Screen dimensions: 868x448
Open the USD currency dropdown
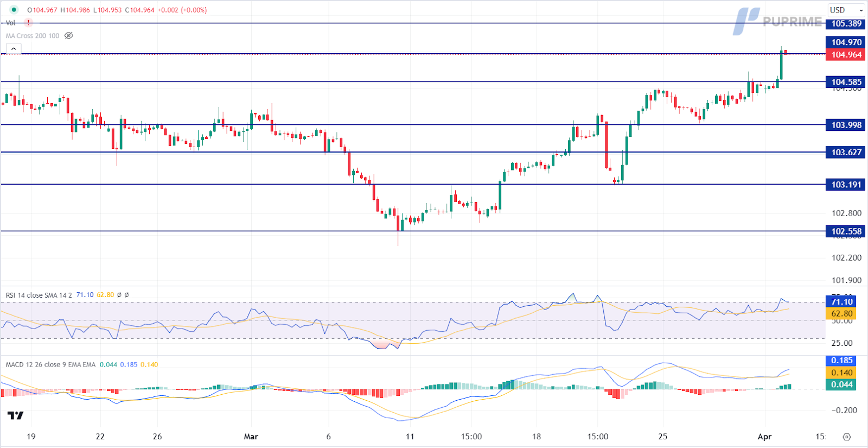[x=846, y=10]
